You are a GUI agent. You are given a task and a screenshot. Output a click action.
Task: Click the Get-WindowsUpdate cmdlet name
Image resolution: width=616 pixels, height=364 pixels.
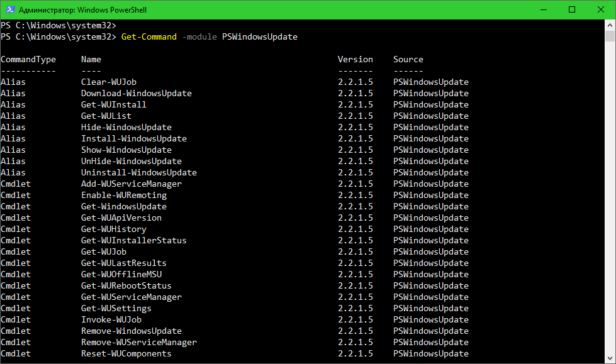(123, 206)
